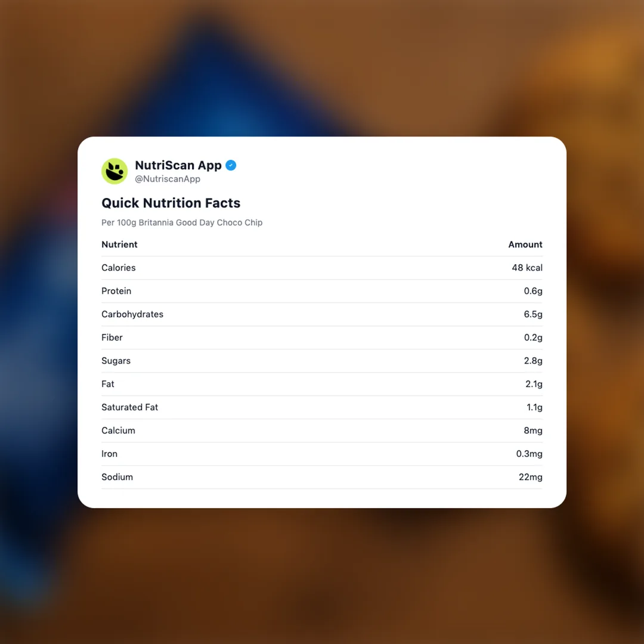Select the Protein row label
Viewport: 644px width, 644px height.
point(116,291)
